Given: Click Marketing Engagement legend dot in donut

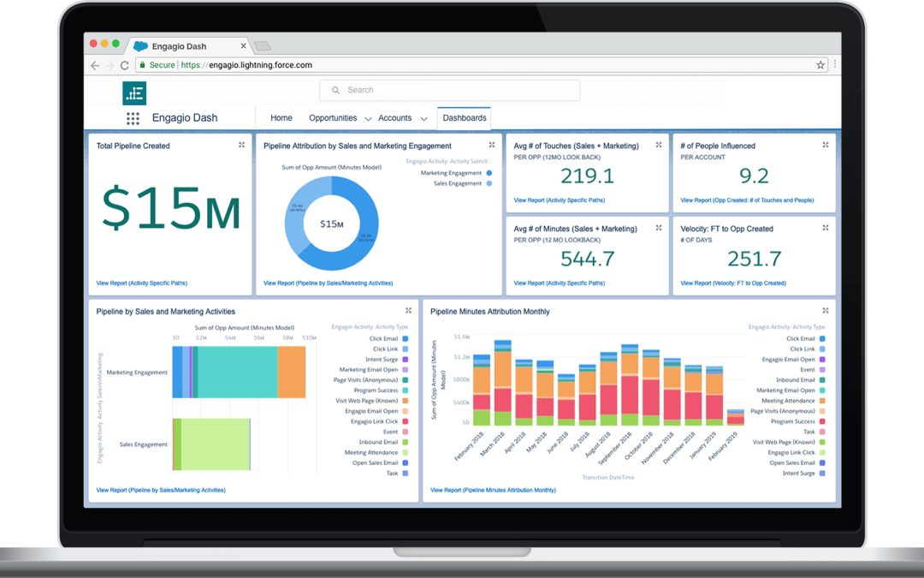Looking at the screenshot, I should click(x=489, y=173).
